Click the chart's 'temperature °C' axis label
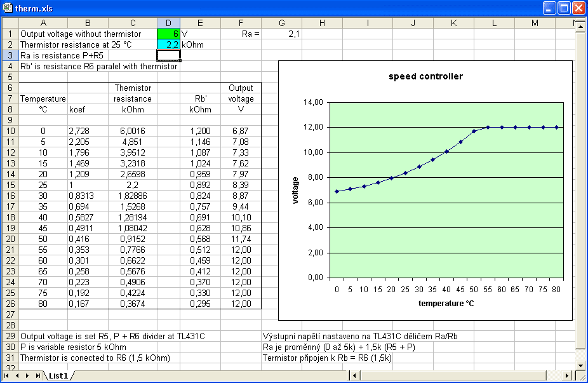588x383 pixels. coord(446,303)
